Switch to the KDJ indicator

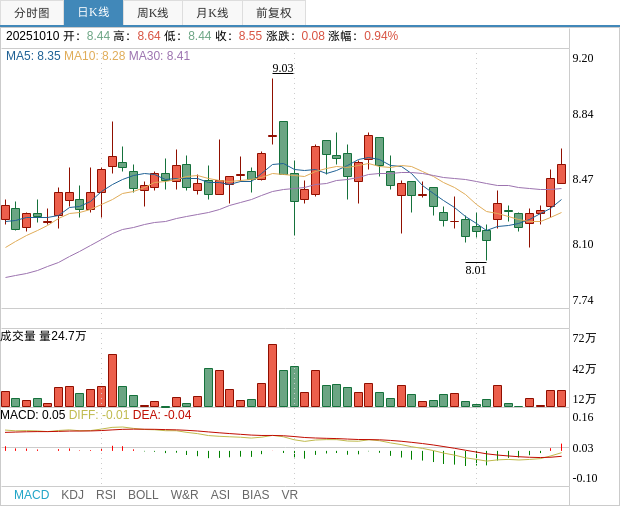click(x=72, y=495)
